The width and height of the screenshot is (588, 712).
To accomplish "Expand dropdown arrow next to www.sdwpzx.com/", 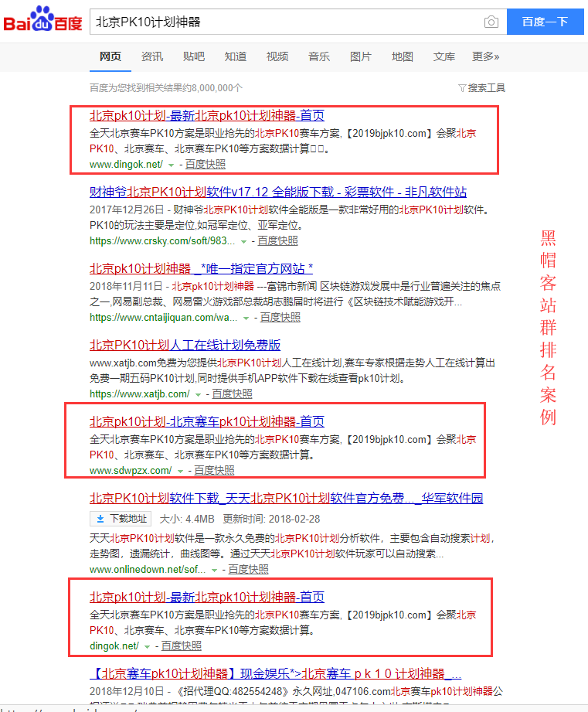I will click(180, 472).
